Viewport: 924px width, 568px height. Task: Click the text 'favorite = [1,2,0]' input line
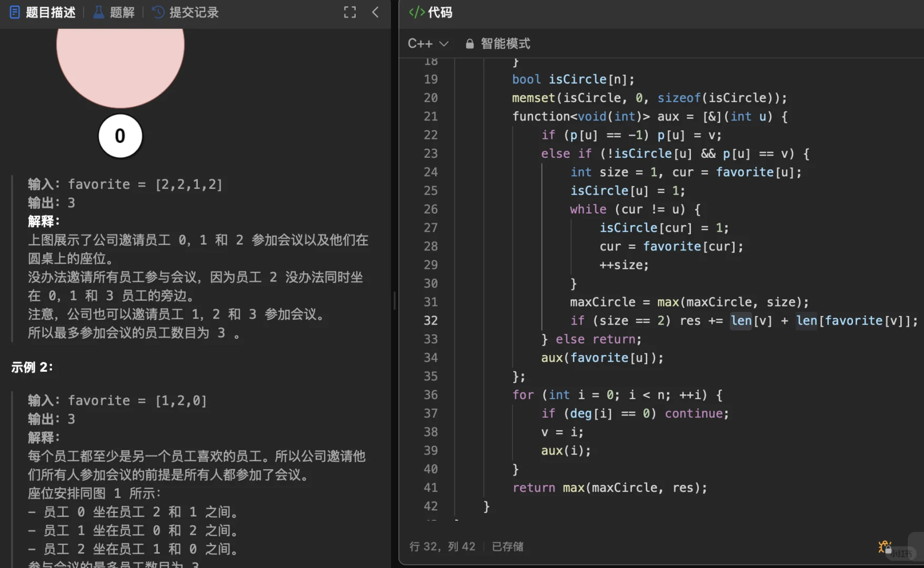coord(137,401)
